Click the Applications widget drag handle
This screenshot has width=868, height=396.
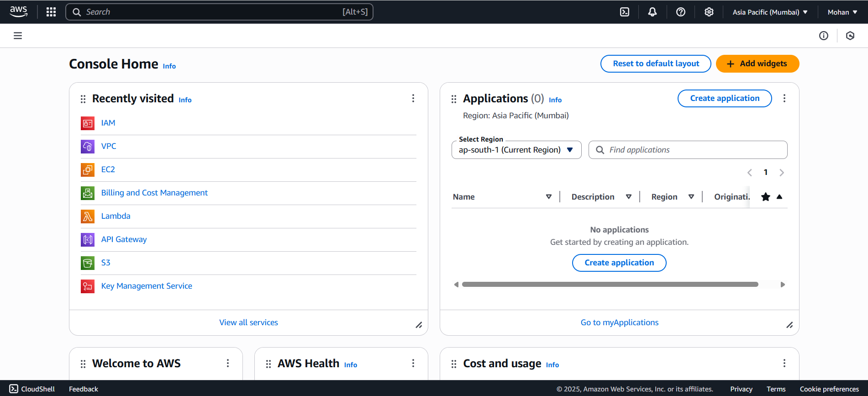pyautogui.click(x=454, y=99)
